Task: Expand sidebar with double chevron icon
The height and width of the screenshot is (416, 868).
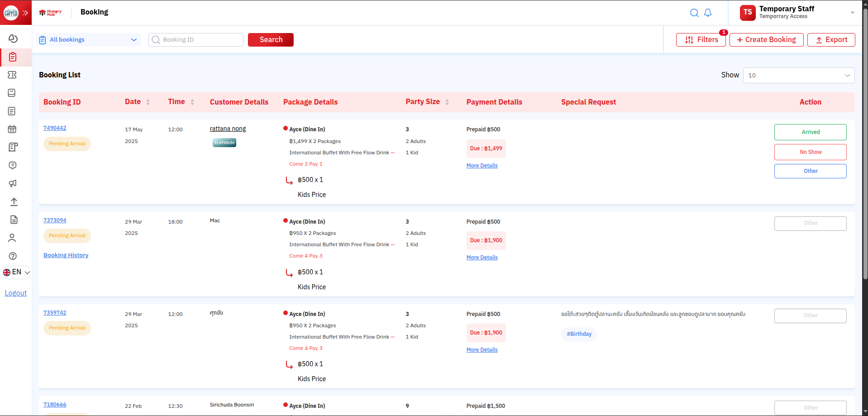Action: pyautogui.click(x=25, y=13)
